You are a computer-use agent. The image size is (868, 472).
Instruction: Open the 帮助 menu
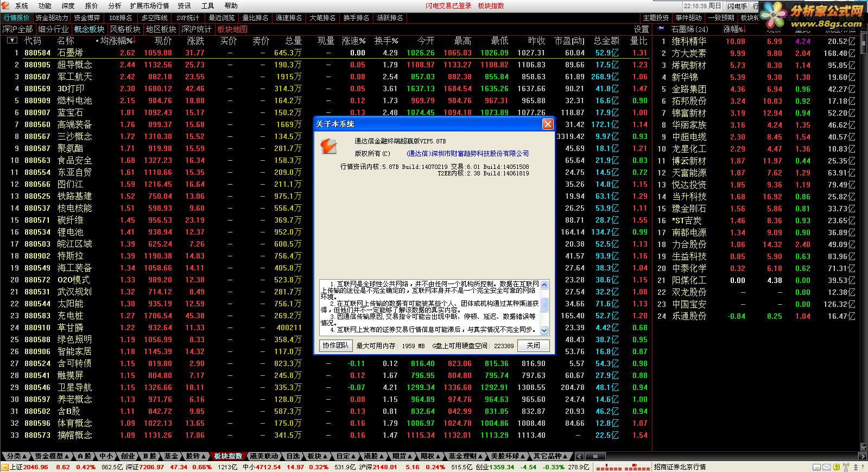(231, 5)
